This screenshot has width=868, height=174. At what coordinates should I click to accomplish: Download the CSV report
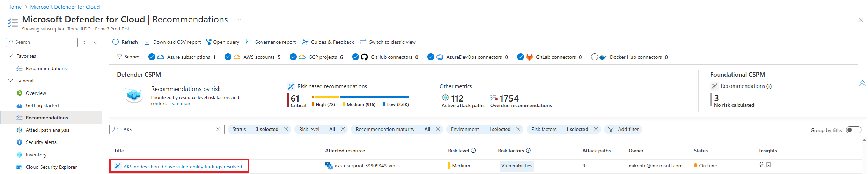tap(172, 42)
